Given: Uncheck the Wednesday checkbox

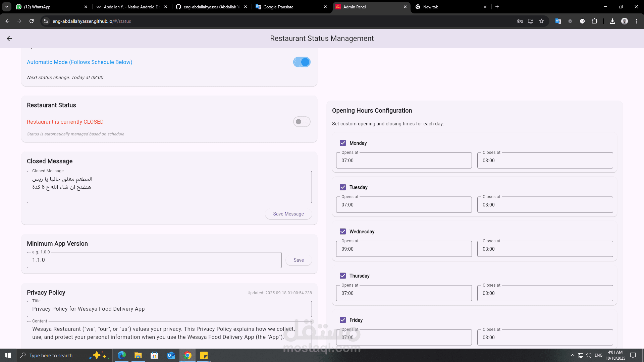Looking at the screenshot, I should [x=343, y=232].
